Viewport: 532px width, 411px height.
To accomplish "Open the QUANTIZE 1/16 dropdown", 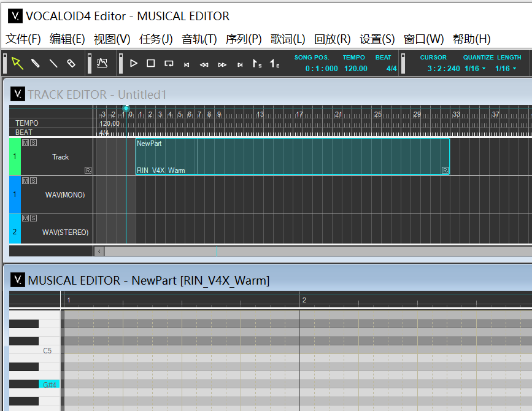I will (x=475, y=69).
